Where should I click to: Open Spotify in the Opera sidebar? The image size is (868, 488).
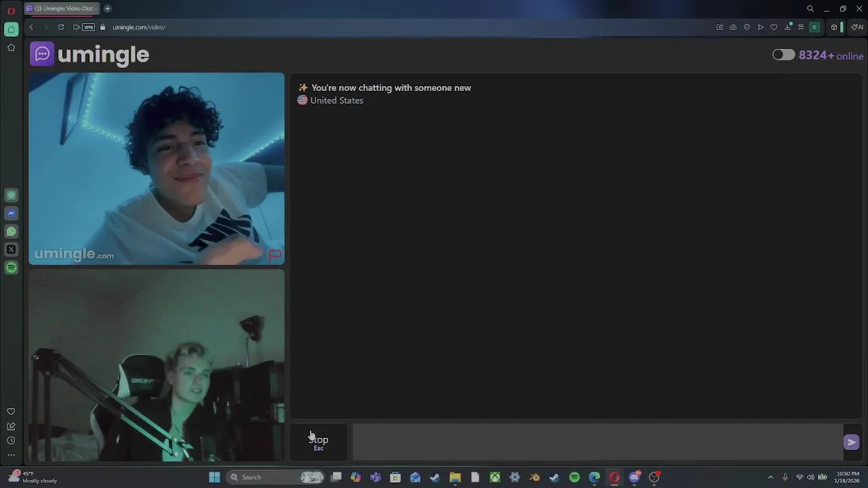click(x=11, y=268)
